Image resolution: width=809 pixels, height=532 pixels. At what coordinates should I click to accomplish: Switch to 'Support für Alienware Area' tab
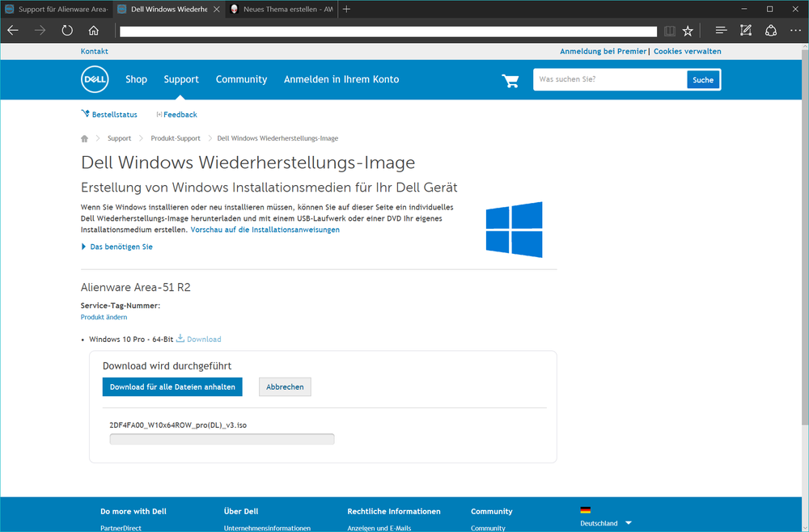tap(57, 9)
